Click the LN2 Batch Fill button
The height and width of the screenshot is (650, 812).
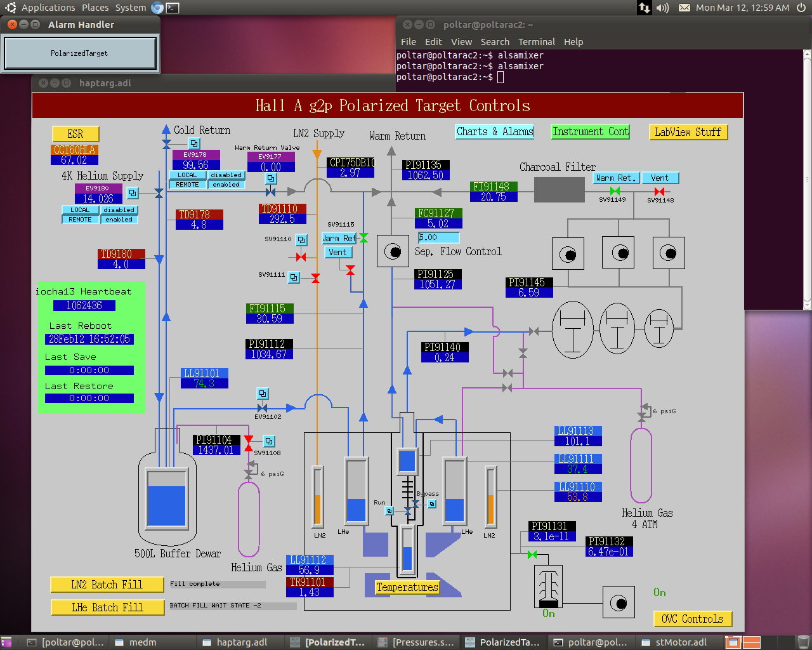[107, 585]
